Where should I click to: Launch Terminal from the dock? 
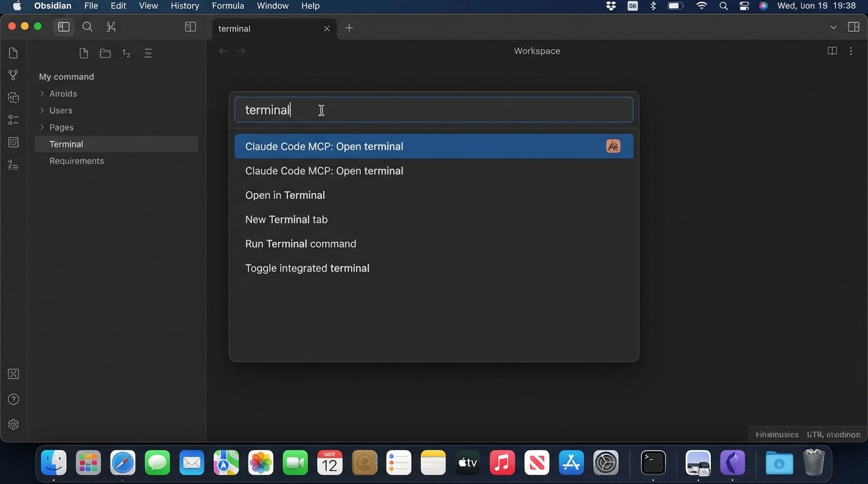pyautogui.click(x=653, y=463)
